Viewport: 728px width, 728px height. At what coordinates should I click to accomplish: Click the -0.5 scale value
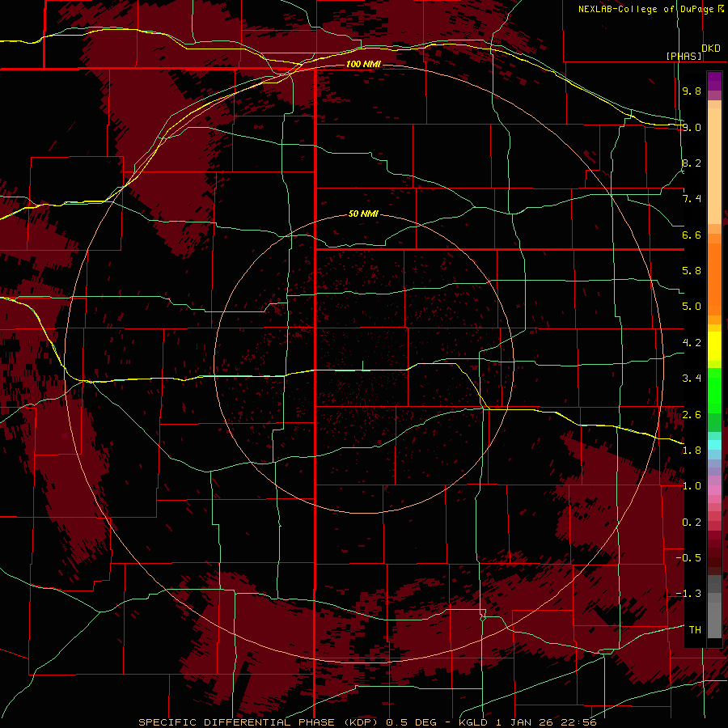click(x=688, y=558)
